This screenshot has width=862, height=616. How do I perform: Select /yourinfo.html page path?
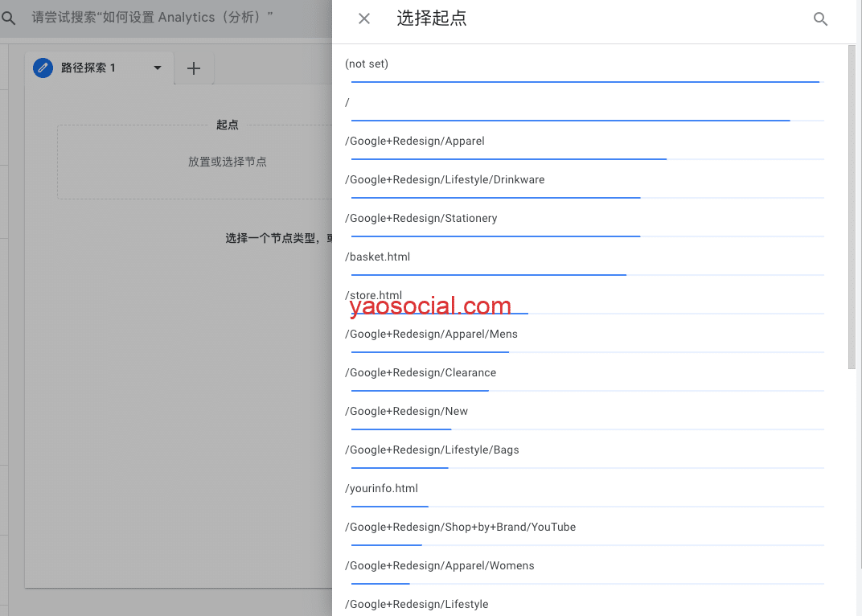pyautogui.click(x=382, y=489)
